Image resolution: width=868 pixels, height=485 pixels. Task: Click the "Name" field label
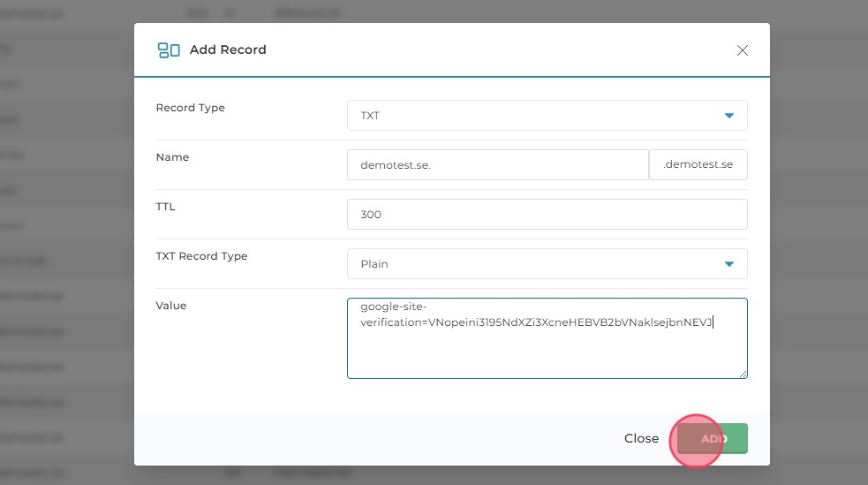172,157
